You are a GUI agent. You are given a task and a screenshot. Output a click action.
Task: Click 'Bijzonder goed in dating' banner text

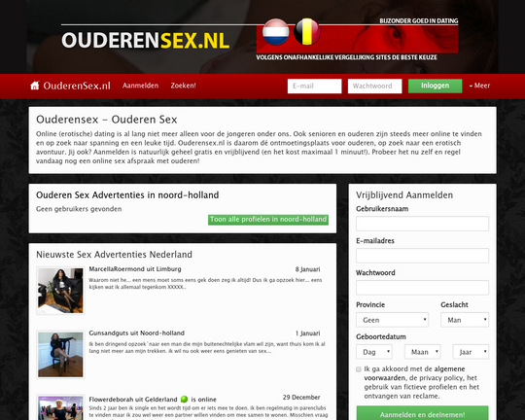click(x=418, y=20)
